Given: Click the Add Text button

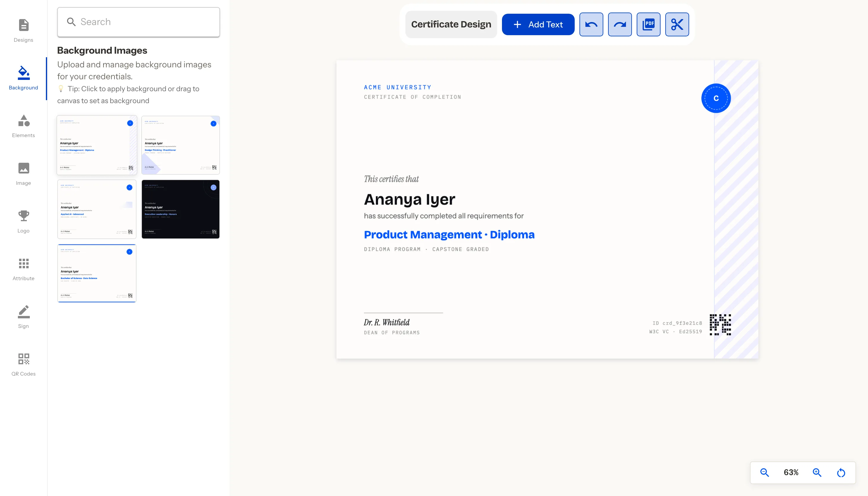Looking at the screenshot, I should (538, 24).
